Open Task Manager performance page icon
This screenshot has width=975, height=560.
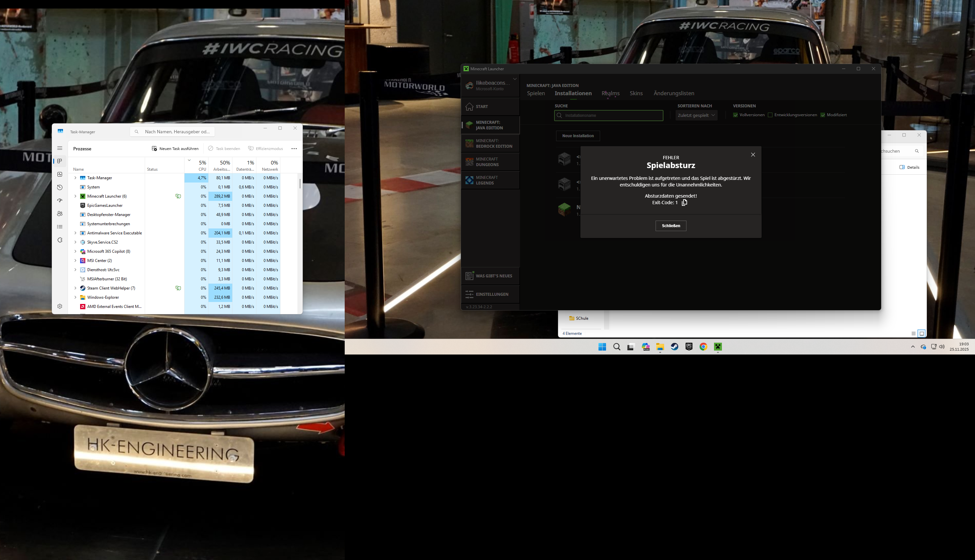60,174
